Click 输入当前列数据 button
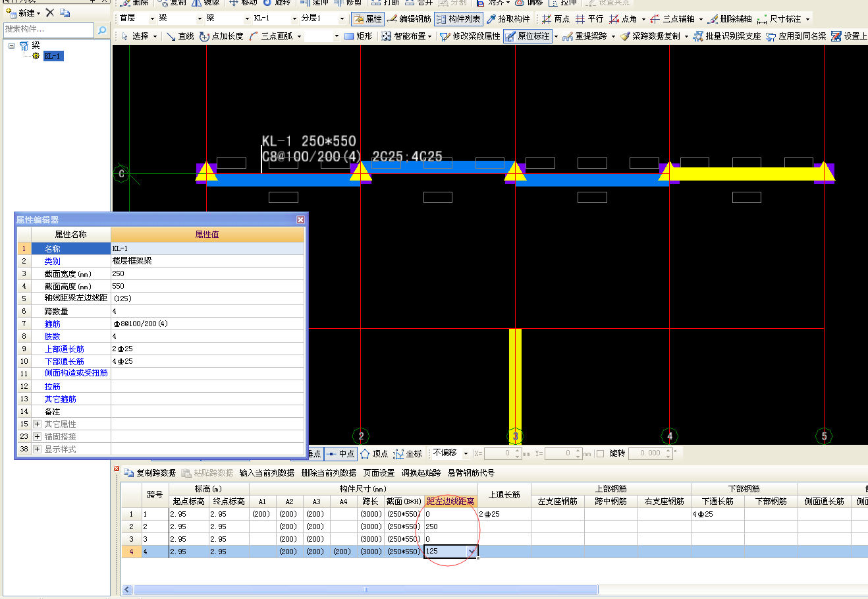Screen dimensions: 868x599 click(267, 472)
